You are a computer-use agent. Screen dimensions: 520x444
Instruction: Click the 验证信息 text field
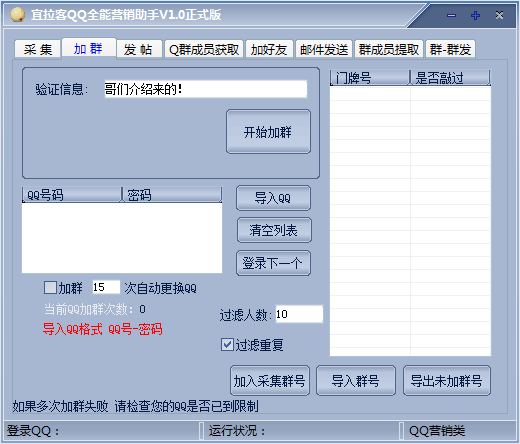[x=205, y=89]
